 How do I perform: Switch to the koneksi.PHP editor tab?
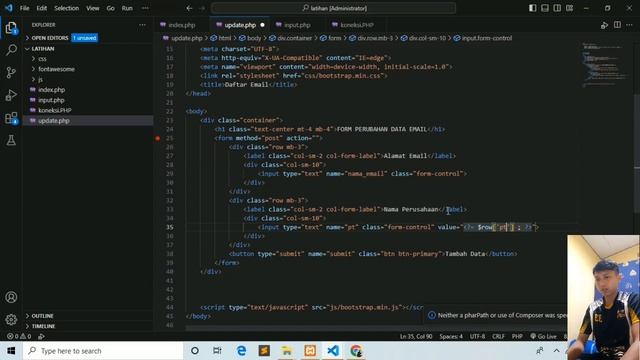point(357,25)
